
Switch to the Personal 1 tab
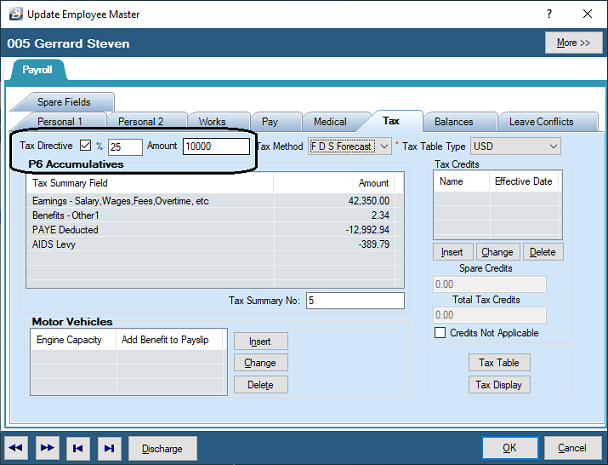(60, 121)
